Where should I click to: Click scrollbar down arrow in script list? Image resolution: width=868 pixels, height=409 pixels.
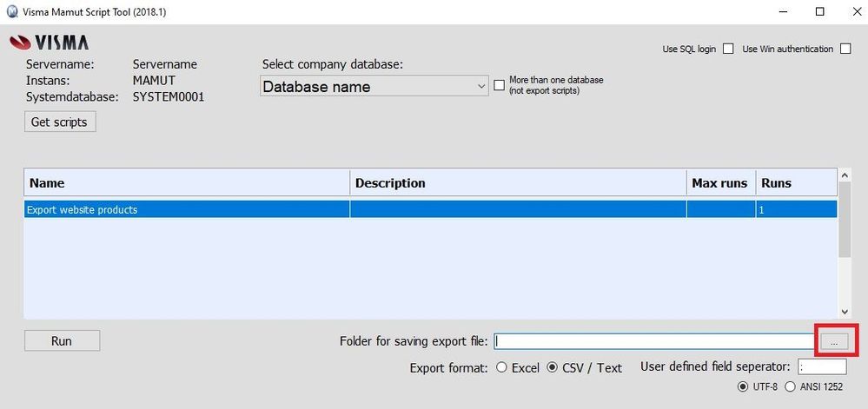845,312
